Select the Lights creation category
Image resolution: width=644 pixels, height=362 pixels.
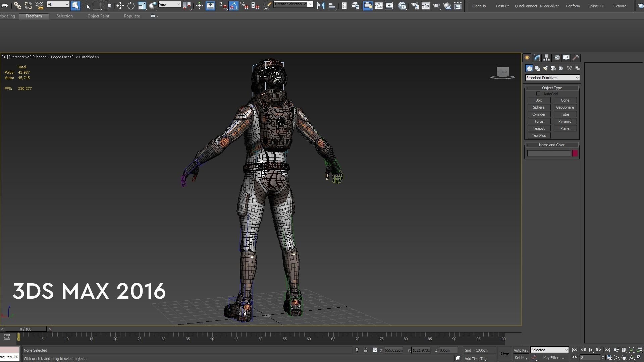coord(545,68)
